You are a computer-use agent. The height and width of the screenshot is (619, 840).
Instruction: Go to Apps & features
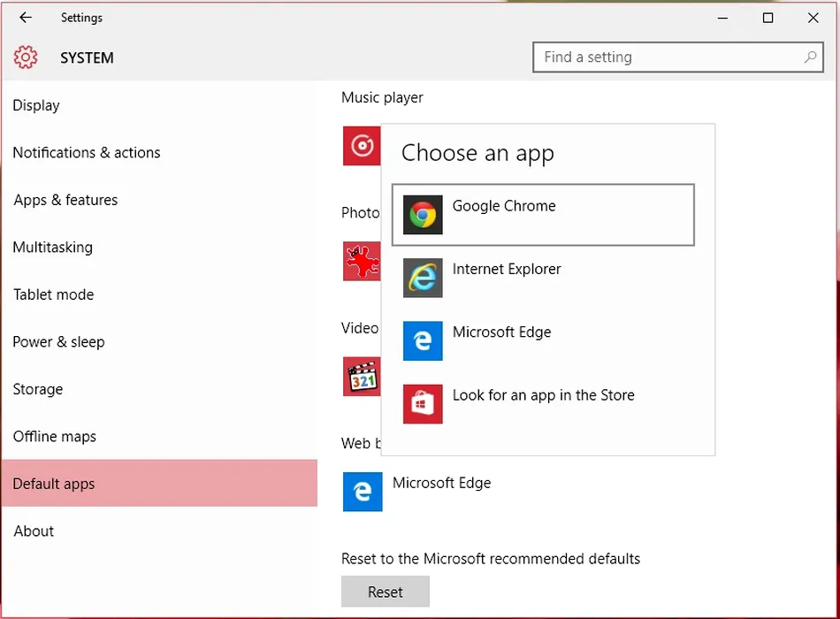click(x=65, y=200)
